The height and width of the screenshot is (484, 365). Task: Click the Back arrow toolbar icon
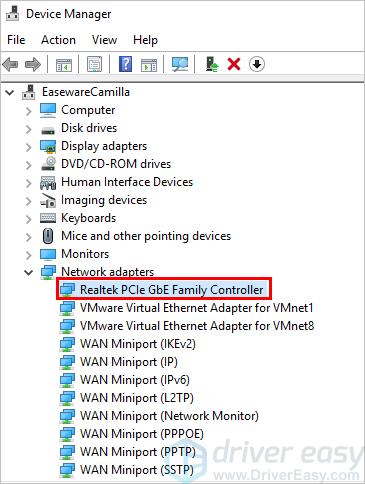[x=10, y=64]
